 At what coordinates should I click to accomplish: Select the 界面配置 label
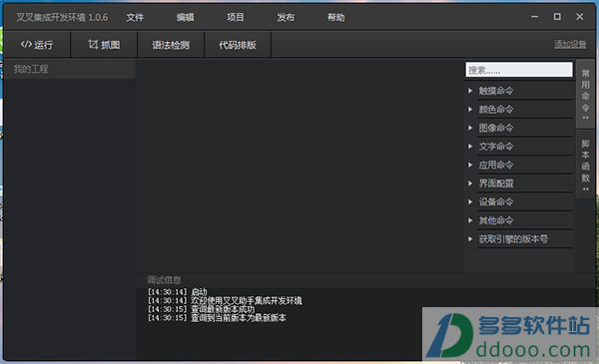point(496,183)
